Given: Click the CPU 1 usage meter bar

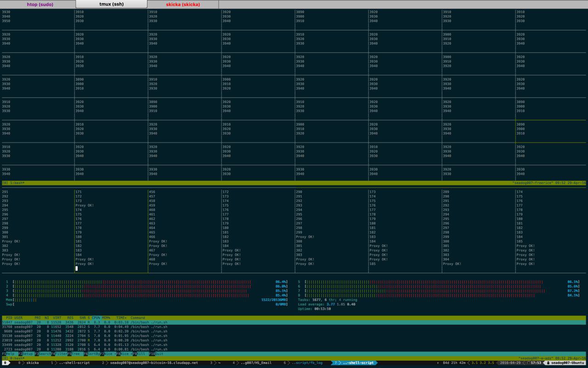Looking at the screenshot, I should click(150, 282).
